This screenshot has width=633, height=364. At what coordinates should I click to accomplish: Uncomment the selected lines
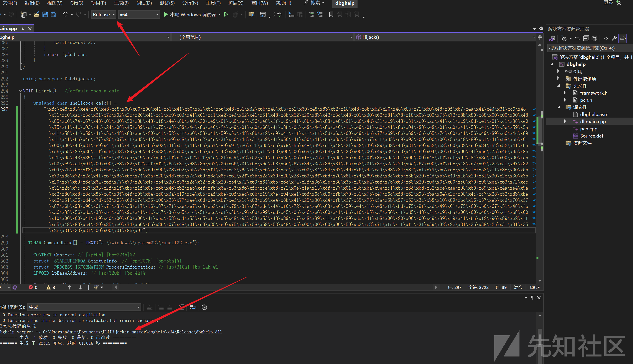click(x=320, y=15)
